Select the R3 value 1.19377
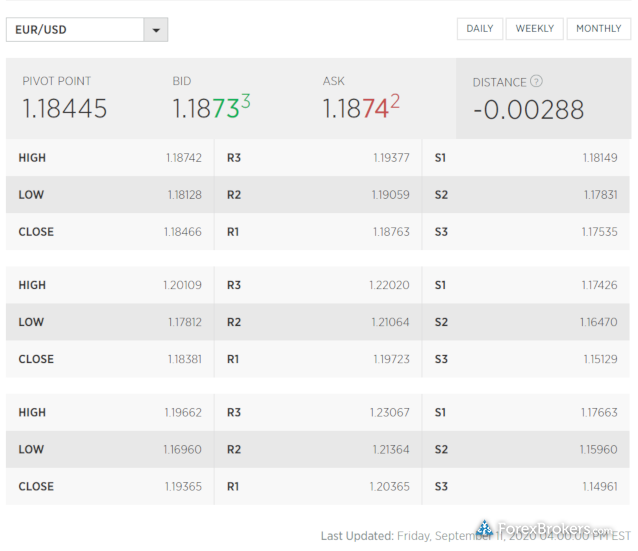638x551 pixels. pyautogui.click(x=390, y=158)
